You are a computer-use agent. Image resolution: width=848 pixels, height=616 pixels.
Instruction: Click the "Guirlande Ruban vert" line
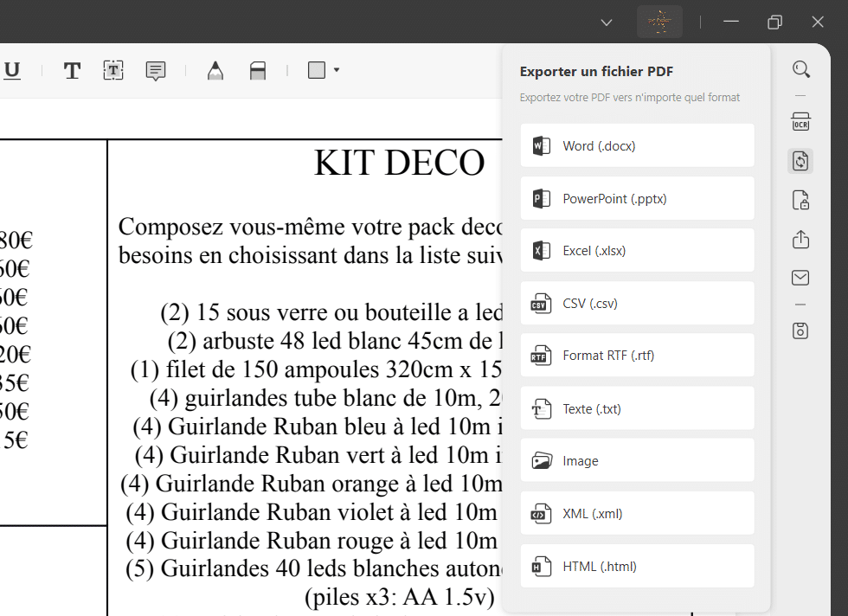(318, 455)
